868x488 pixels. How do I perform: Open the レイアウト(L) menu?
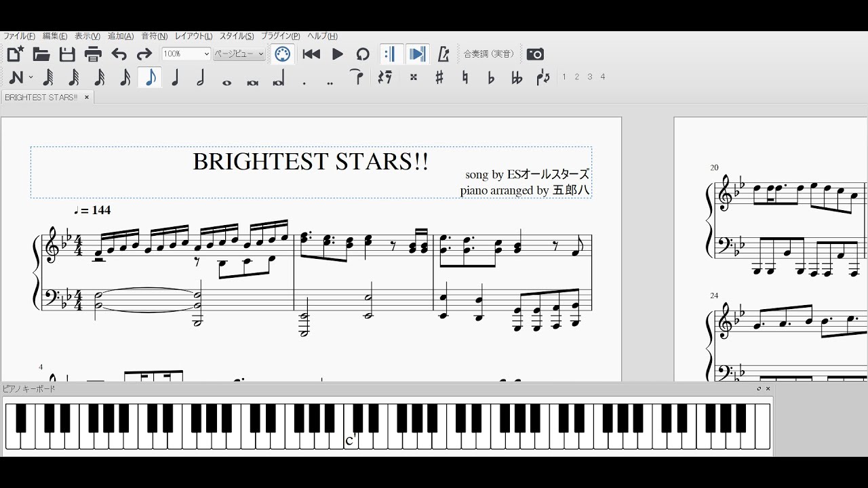pyautogui.click(x=193, y=36)
